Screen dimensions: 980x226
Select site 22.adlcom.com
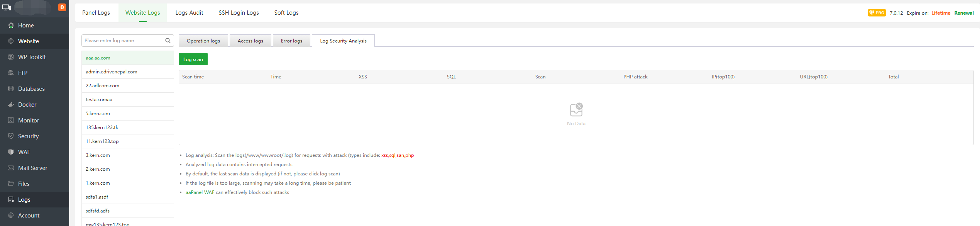coord(128,86)
